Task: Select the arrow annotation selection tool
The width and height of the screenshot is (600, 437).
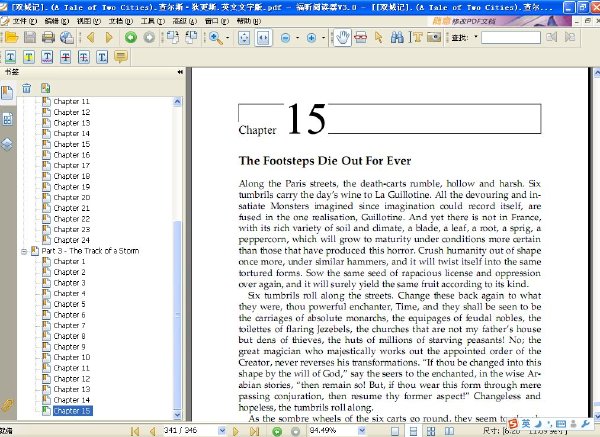Action: (x=379, y=38)
